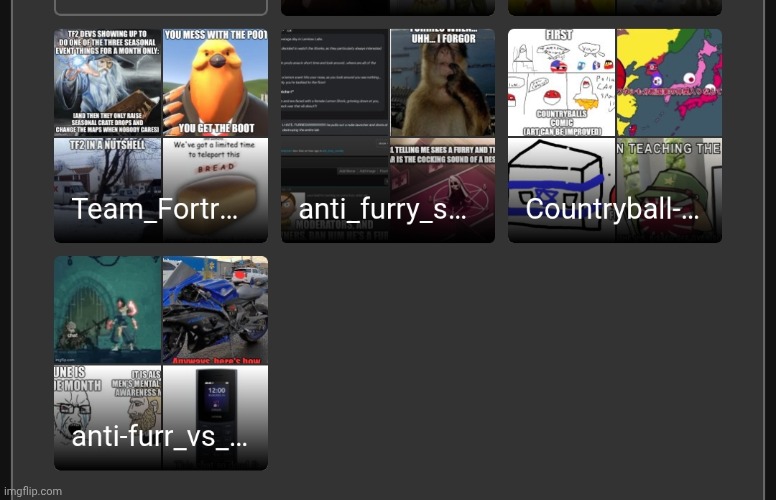Click the phone showing 12:00 thumbnail

pos(215,400)
